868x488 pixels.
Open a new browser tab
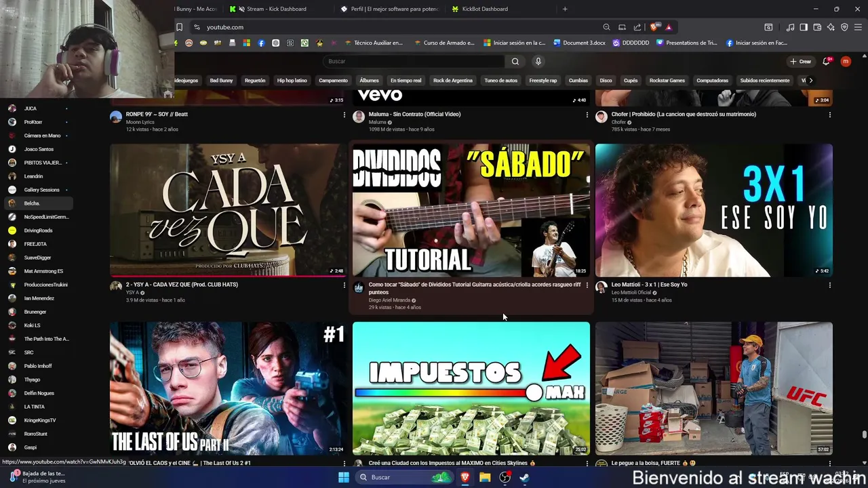[x=565, y=9]
